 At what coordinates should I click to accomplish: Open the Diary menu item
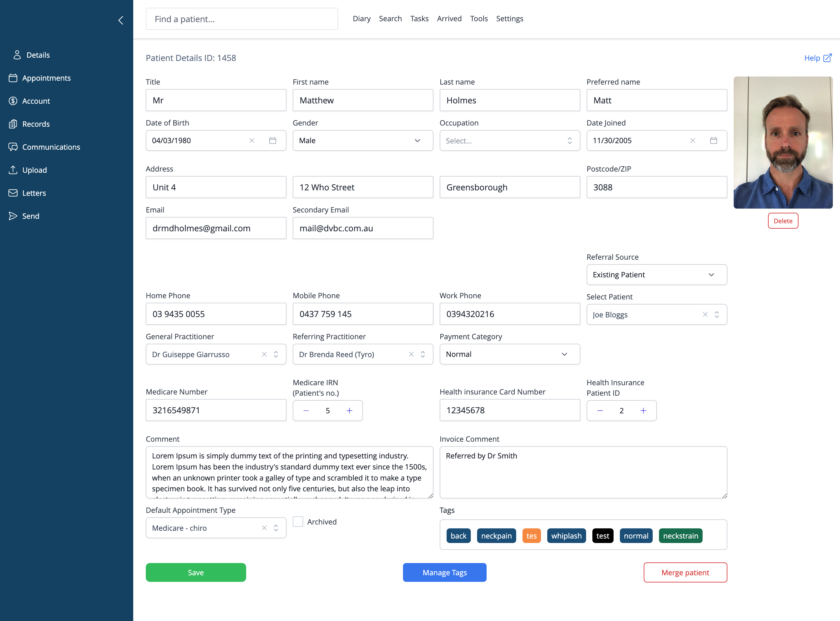click(x=361, y=19)
